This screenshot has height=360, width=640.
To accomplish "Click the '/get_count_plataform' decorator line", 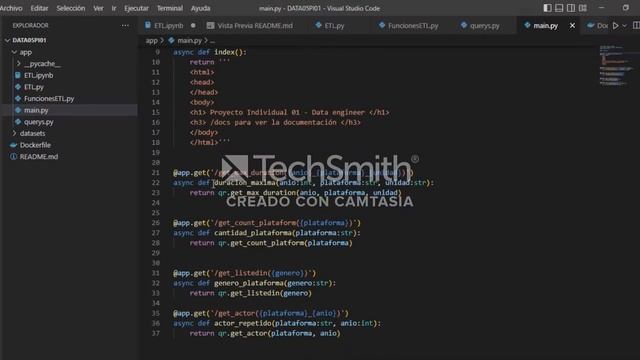I will point(267,223).
